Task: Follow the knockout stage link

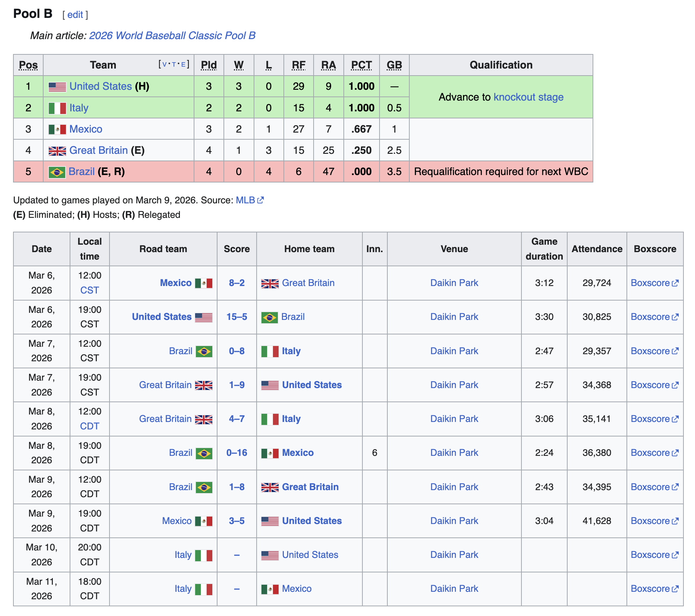Action: [529, 97]
